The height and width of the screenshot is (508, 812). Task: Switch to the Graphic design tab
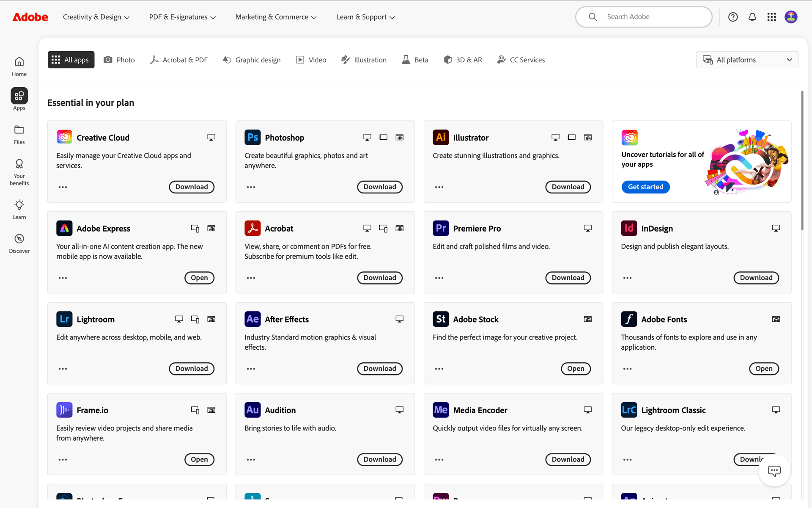252,60
